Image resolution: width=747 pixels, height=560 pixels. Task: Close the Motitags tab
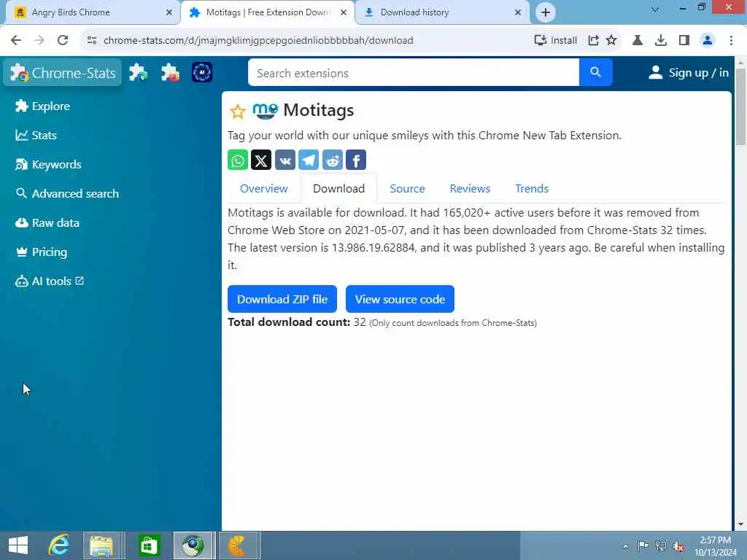(344, 12)
